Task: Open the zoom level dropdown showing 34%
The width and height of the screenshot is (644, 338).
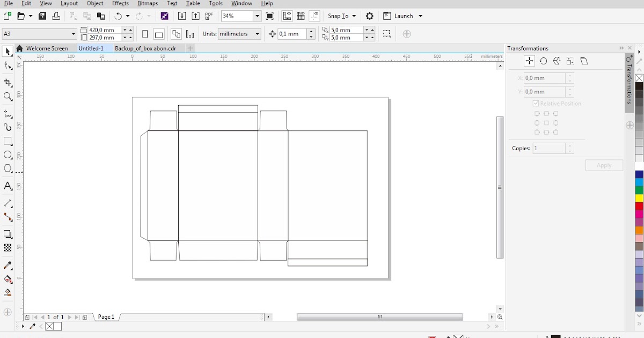Action: (257, 16)
